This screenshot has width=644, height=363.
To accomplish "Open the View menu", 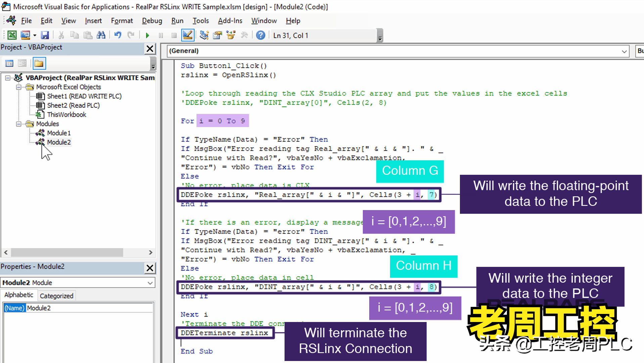I will pos(69,21).
